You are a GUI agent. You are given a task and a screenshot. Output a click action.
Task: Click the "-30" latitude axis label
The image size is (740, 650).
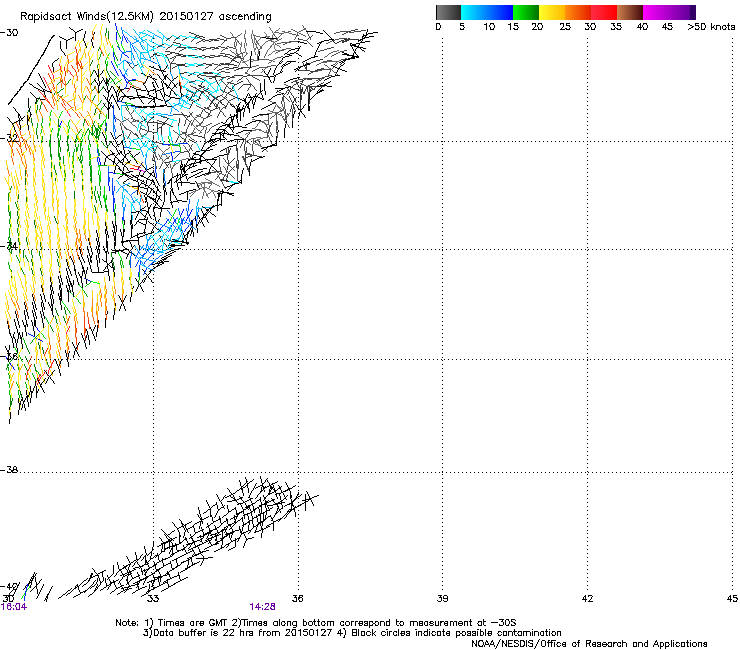click(9, 33)
